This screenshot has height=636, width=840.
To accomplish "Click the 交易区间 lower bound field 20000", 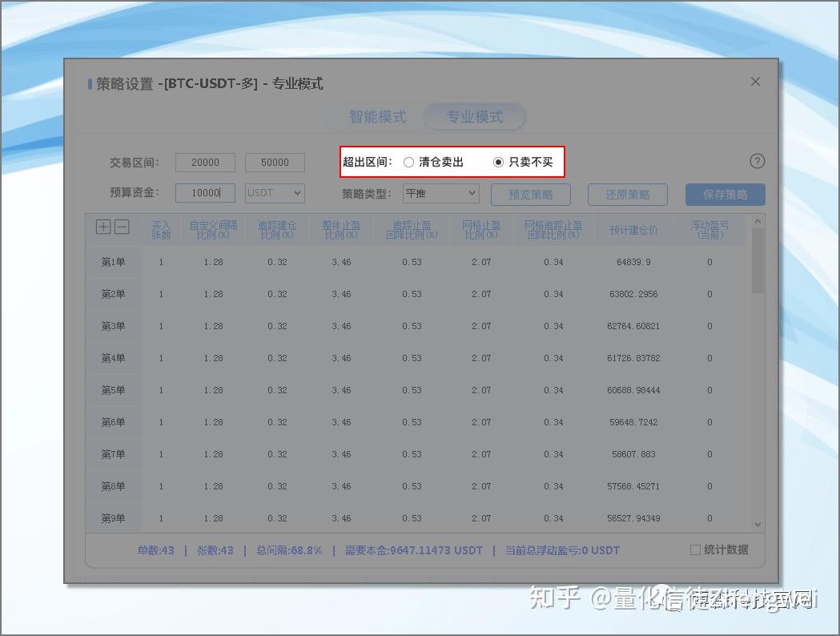I will coord(205,163).
